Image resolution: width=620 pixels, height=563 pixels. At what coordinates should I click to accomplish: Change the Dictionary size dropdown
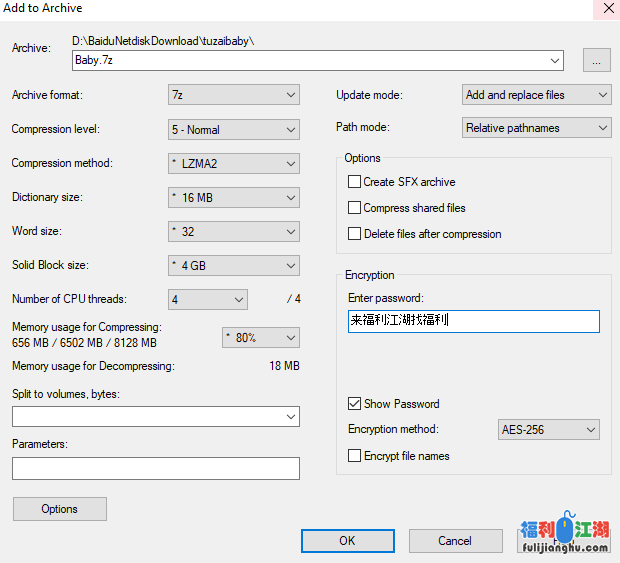pyautogui.click(x=234, y=197)
